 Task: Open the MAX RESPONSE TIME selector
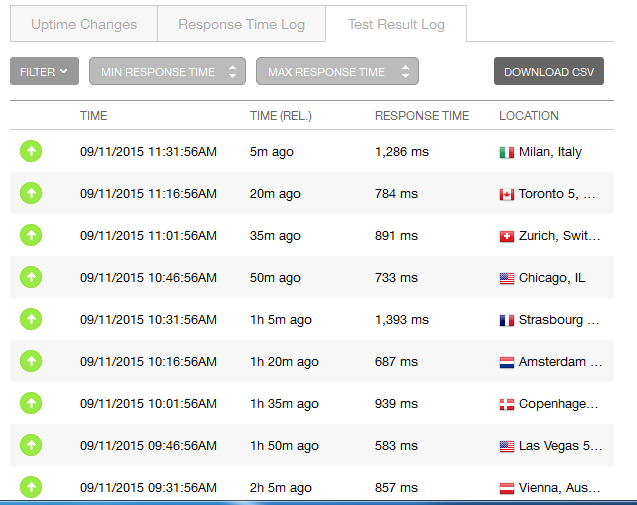(337, 72)
